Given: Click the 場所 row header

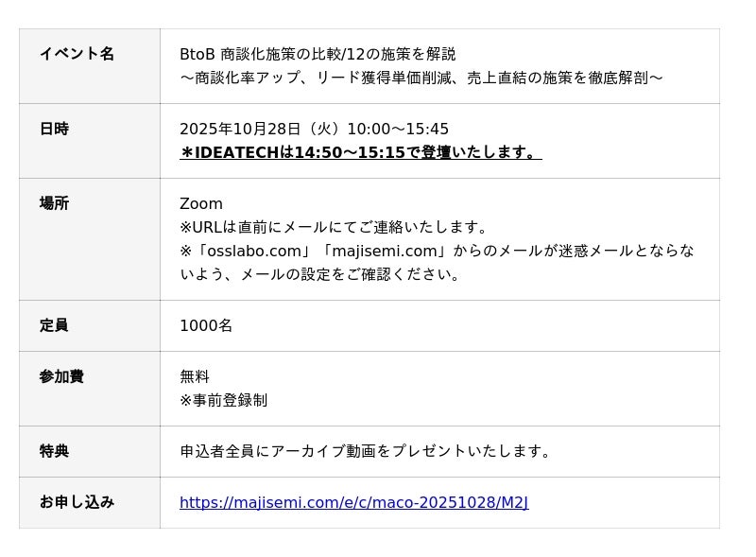Looking at the screenshot, I should pyautogui.click(x=54, y=203).
